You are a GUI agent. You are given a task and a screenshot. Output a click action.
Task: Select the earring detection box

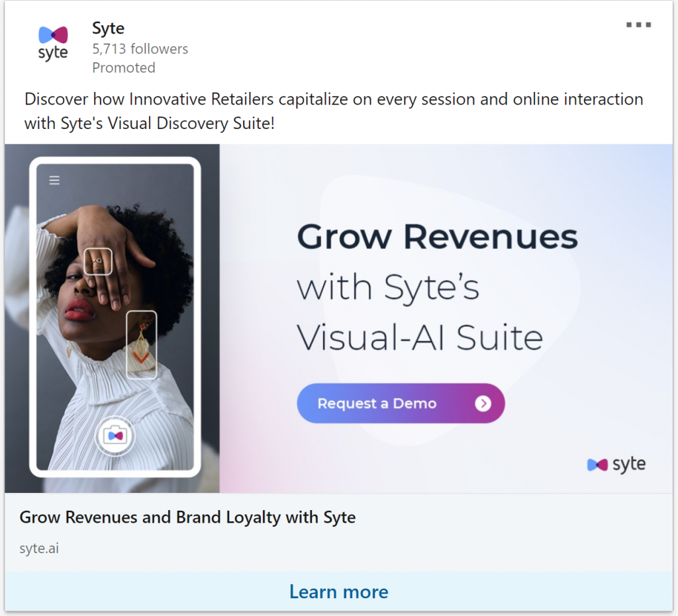(x=142, y=344)
